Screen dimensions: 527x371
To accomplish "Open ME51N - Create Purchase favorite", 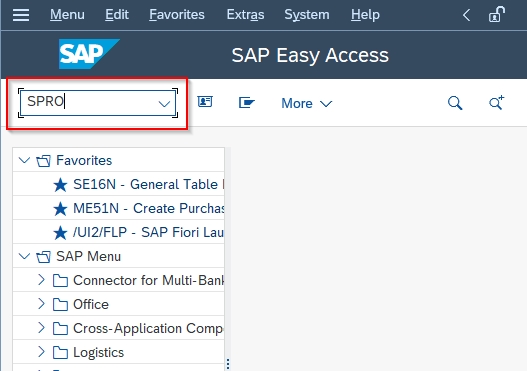I will pos(148,208).
